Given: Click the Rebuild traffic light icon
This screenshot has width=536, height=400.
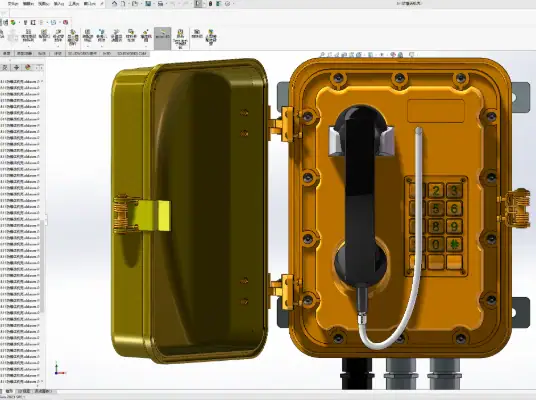Looking at the screenshot, I should pyautogui.click(x=210, y=3).
